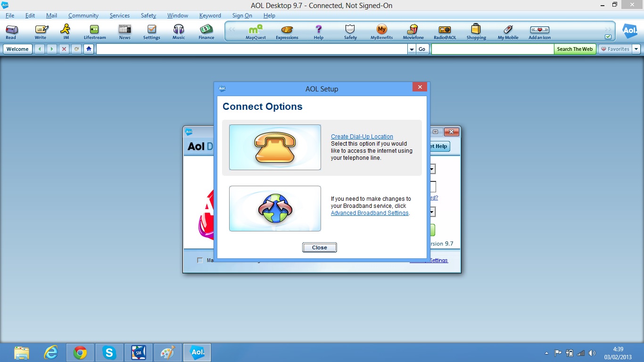This screenshot has height=362, width=644.
Task: Open the Keyword menu
Action: pos(210,16)
